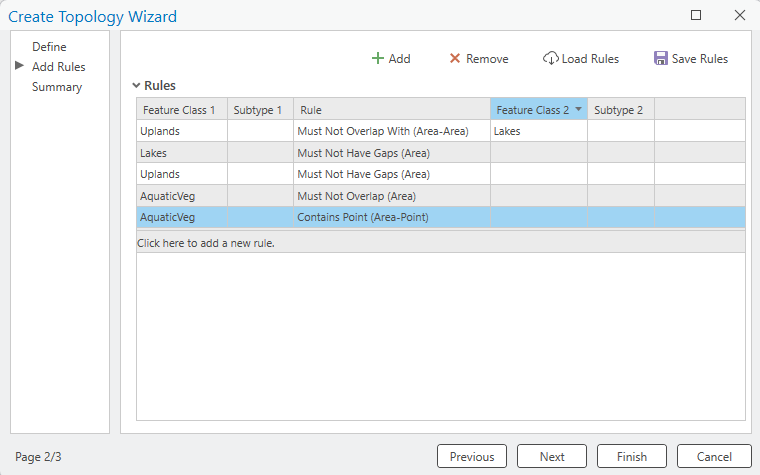760x475 pixels.
Task: Click the 'Click here to add a new rule' row
Action: click(206, 243)
